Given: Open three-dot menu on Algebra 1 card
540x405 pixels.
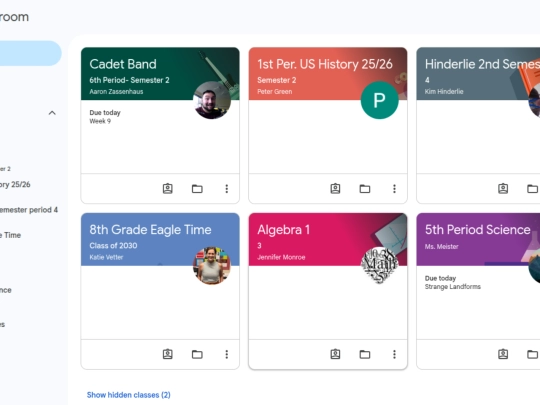Looking at the screenshot, I should pyautogui.click(x=394, y=354).
